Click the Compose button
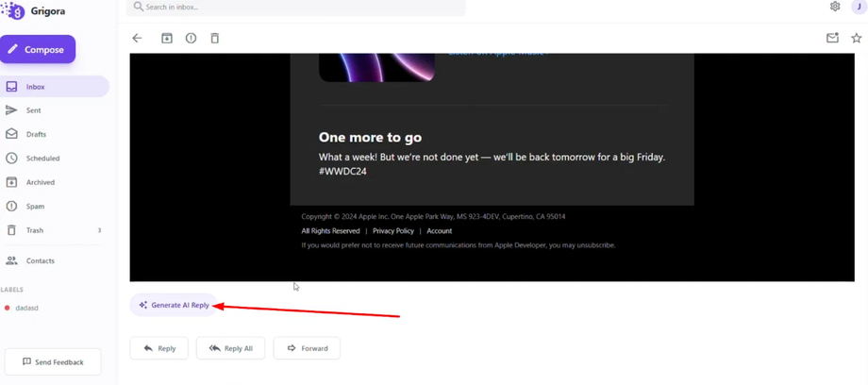This screenshot has width=868, height=385. [x=38, y=49]
